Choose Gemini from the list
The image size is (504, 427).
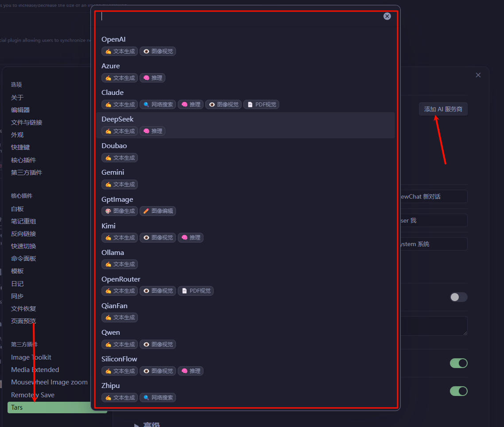click(x=246, y=178)
